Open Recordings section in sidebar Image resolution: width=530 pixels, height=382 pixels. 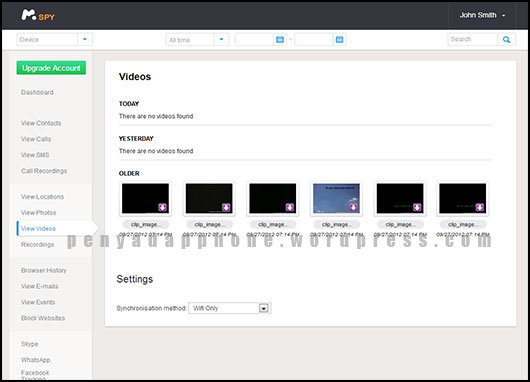tap(38, 244)
